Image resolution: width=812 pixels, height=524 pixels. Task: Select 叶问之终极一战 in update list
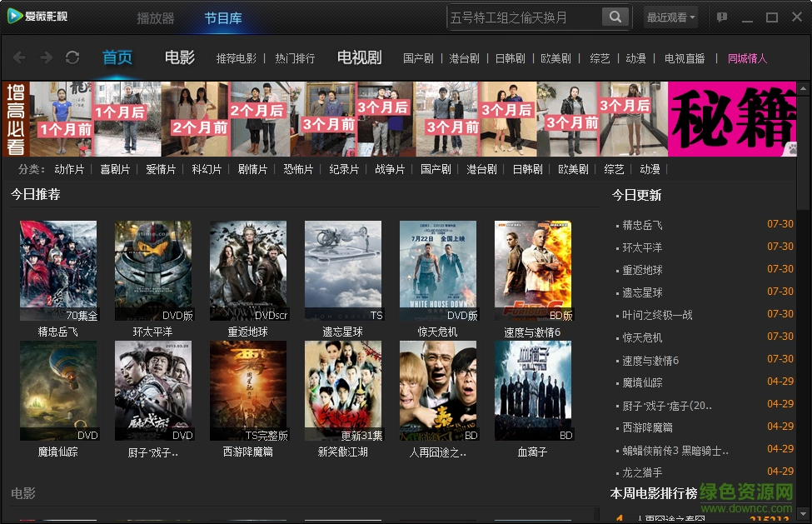657,315
